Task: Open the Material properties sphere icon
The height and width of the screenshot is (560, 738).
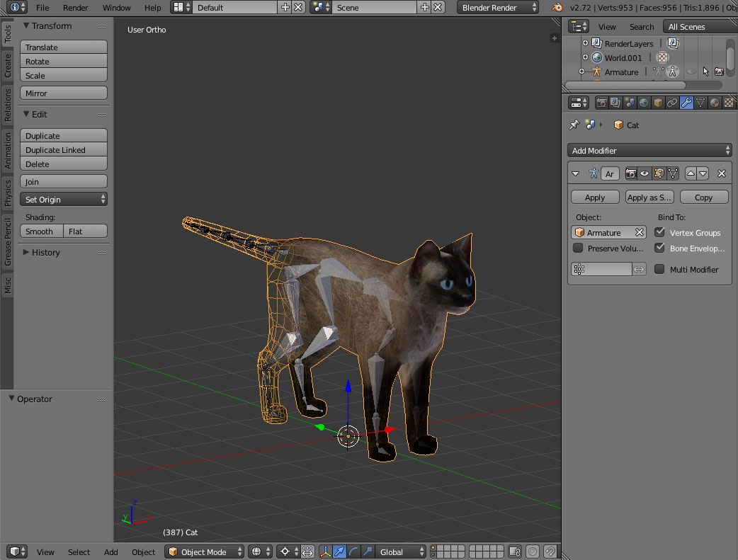Action: click(x=715, y=103)
